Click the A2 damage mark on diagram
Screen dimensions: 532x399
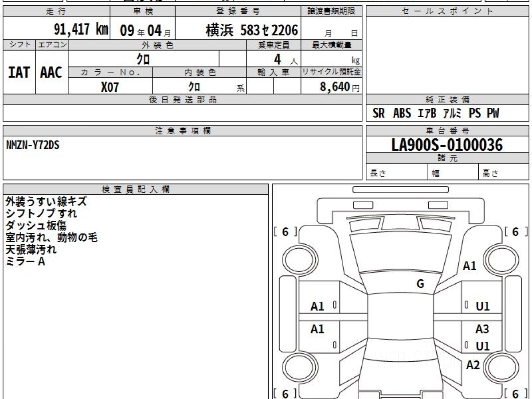coord(473,365)
